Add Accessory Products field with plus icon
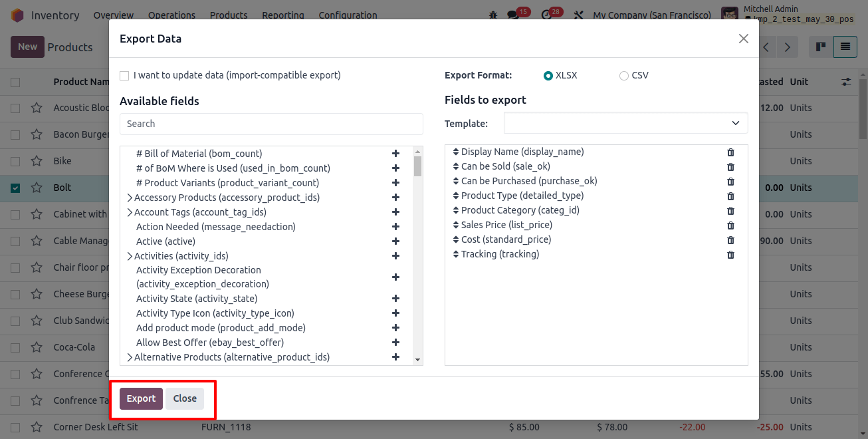This screenshot has height=439, width=868. click(x=395, y=198)
